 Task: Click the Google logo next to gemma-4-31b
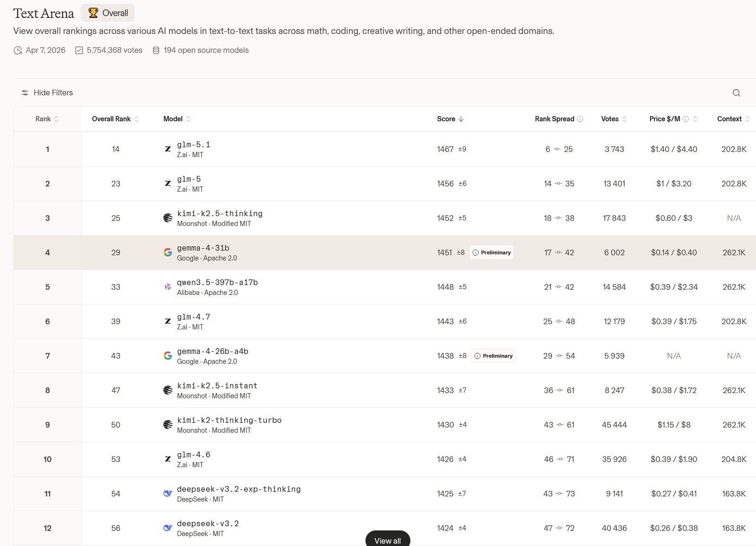(168, 252)
